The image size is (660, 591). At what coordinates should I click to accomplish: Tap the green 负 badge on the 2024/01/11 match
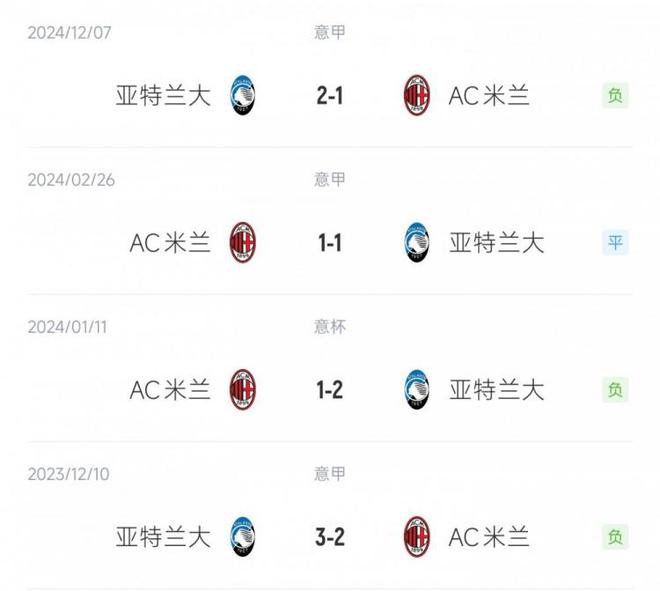[x=615, y=390]
